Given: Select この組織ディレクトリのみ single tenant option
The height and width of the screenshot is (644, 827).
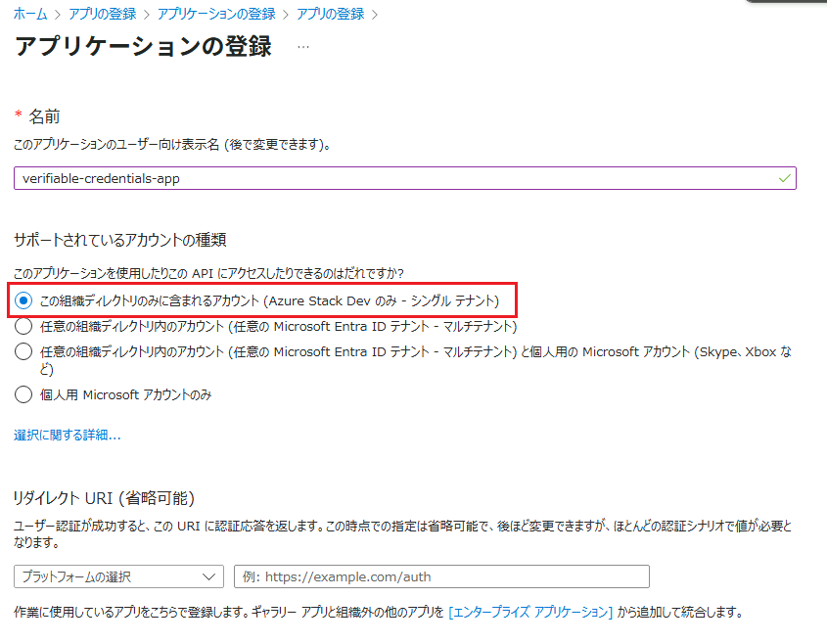Looking at the screenshot, I should tap(23, 300).
